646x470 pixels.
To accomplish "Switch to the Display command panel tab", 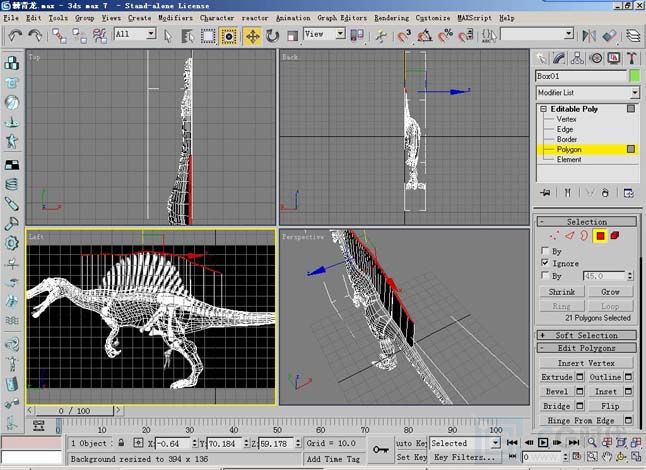I will tap(614, 58).
